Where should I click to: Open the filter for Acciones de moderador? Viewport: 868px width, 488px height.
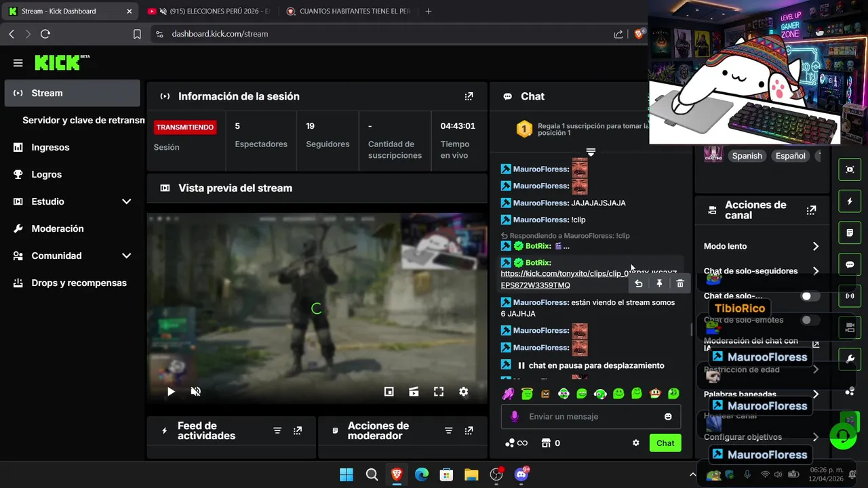tap(448, 430)
